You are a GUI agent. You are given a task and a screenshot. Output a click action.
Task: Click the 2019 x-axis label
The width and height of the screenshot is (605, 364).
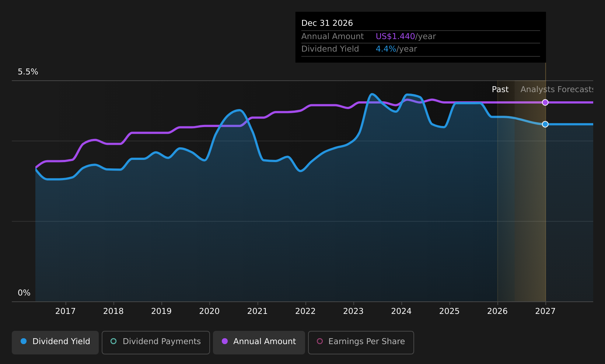(161, 311)
